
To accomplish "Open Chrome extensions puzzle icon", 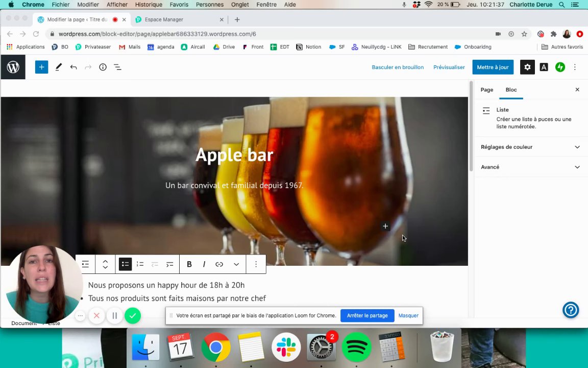I will click(x=553, y=34).
